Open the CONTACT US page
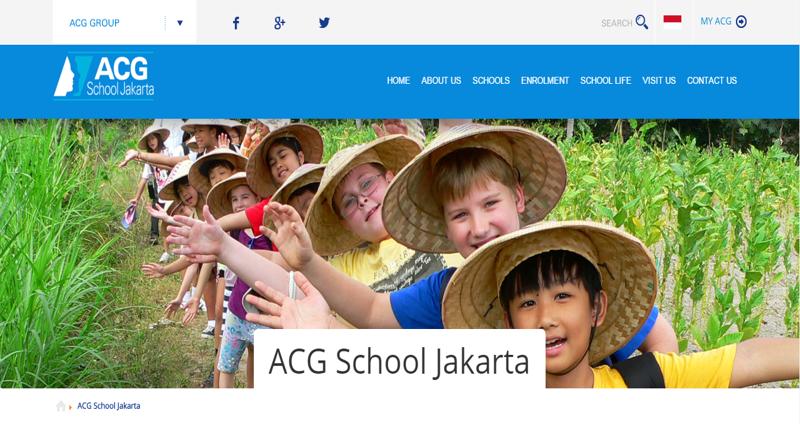This screenshot has height=424, width=800. click(x=712, y=81)
